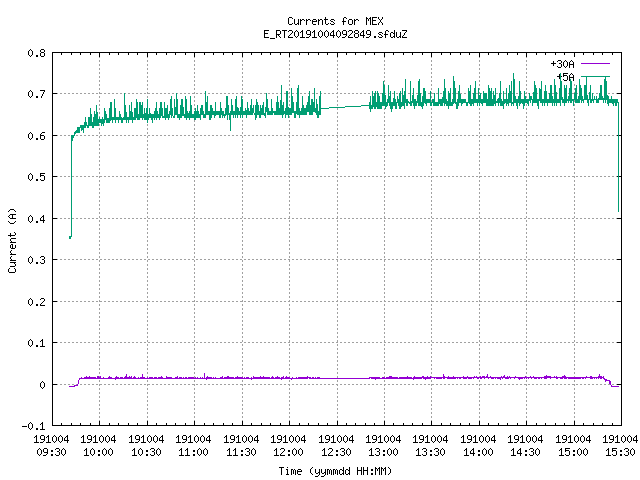Click the 0.7 y-axis tick label
Viewport: 640px width, 480px height.
pyautogui.click(x=36, y=94)
